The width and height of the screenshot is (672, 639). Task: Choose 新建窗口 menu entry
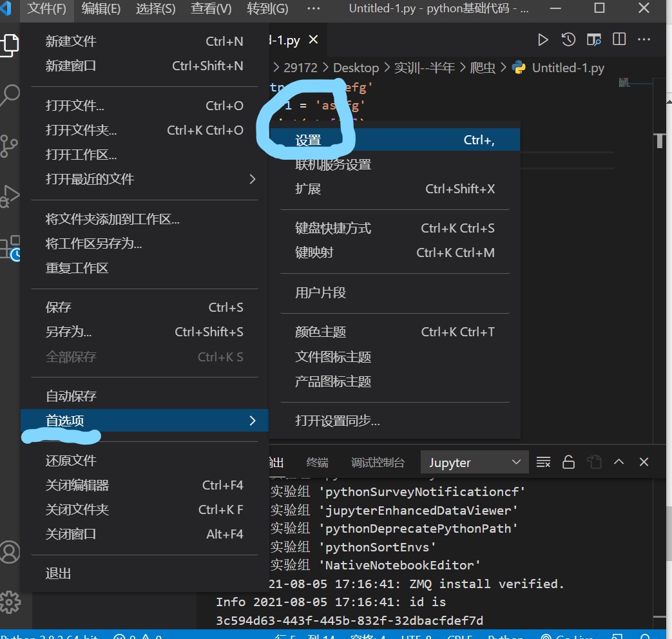[x=145, y=66]
